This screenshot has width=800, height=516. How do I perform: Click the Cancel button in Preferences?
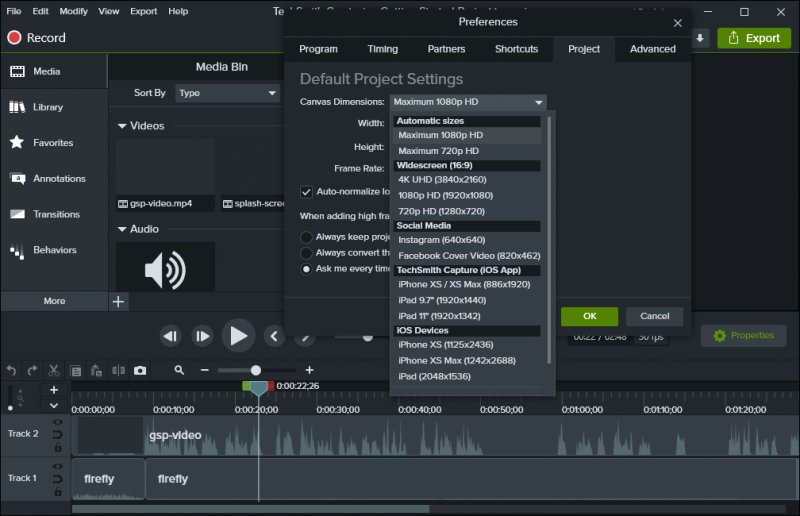(x=655, y=316)
